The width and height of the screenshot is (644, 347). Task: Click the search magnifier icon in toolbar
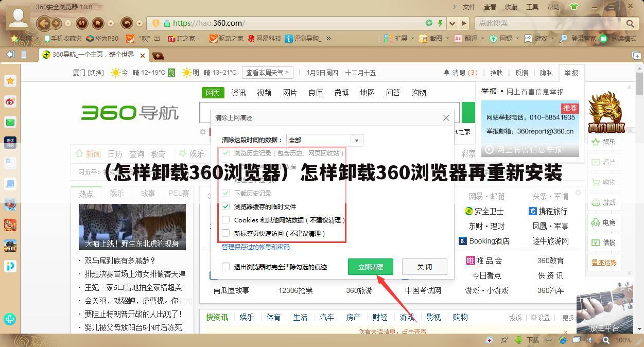(630, 23)
